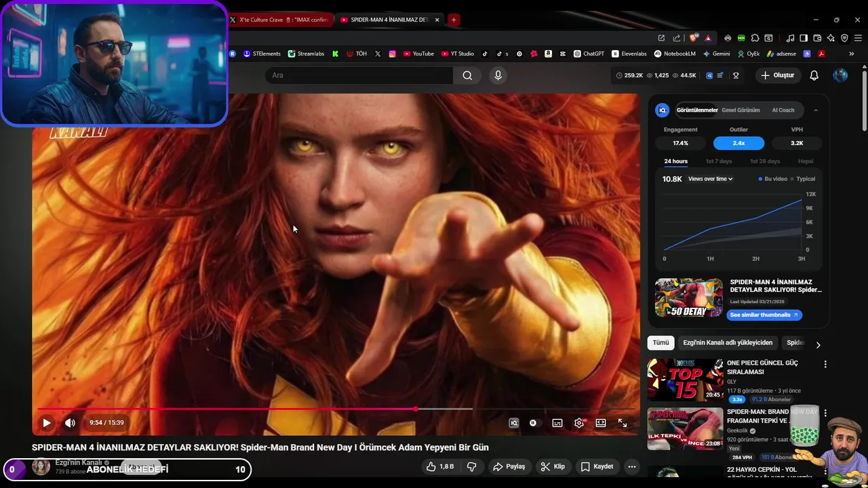This screenshot has width=868, height=488.
Task: Click the 17.4% Engagement value
Action: coord(680,143)
